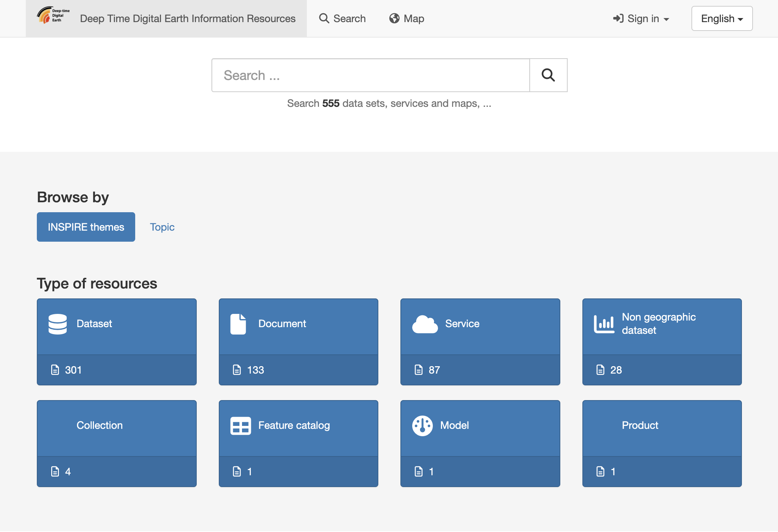The width and height of the screenshot is (778, 532).
Task: Expand the Sign in dropdown menu
Action: click(641, 18)
